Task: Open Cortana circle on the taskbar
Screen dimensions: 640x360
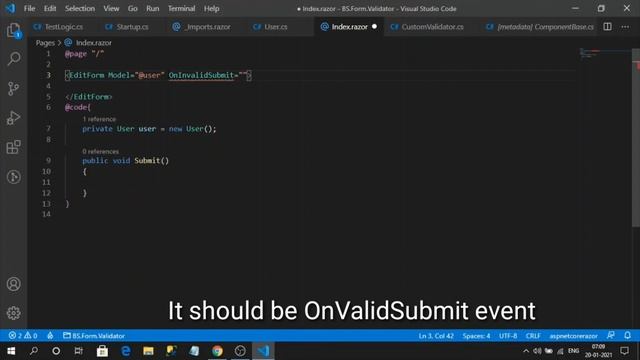Action: pos(56,351)
